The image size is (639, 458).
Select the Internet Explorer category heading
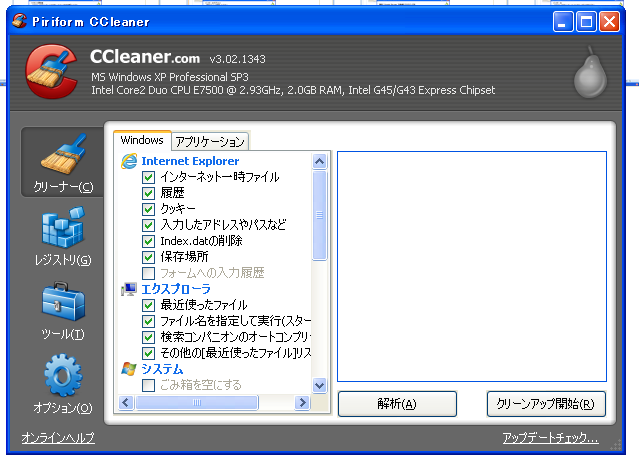click(x=190, y=161)
